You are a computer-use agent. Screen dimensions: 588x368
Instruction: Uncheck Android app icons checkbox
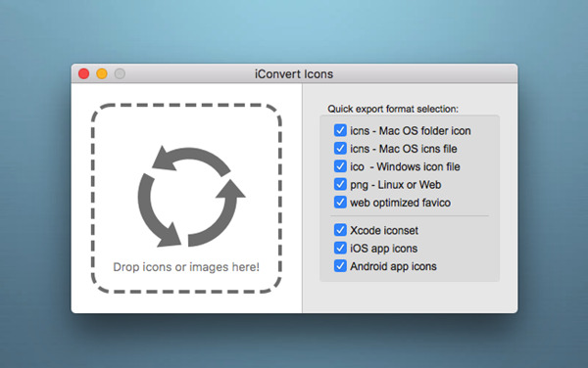(340, 266)
